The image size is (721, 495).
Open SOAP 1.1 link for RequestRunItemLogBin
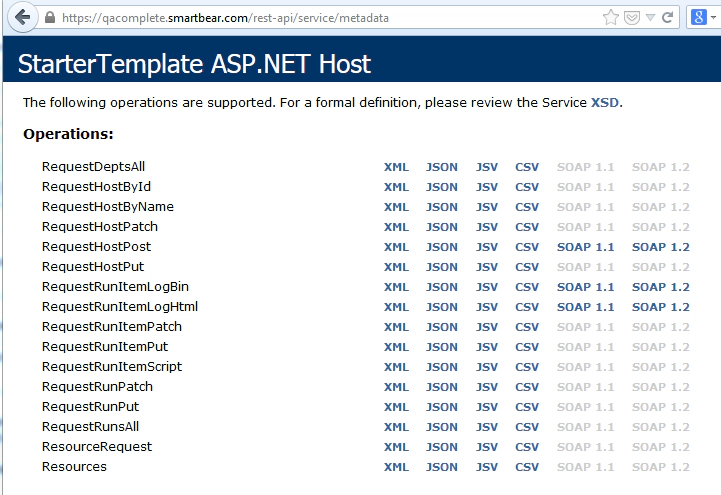point(586,287)
